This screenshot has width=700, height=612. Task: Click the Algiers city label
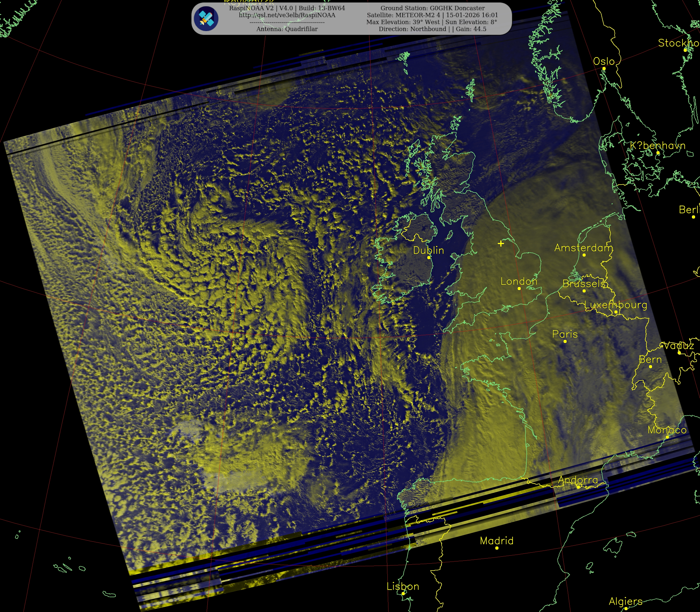[x=626, y=601]
